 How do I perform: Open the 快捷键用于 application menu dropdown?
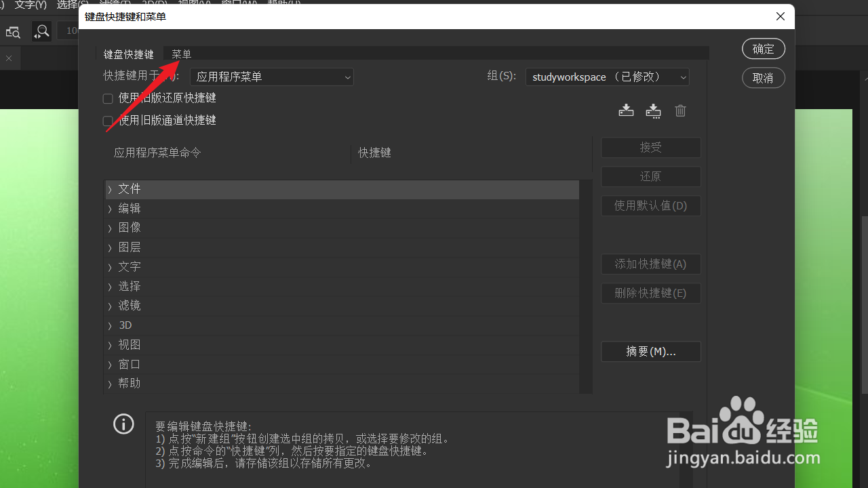coord(271,77)
